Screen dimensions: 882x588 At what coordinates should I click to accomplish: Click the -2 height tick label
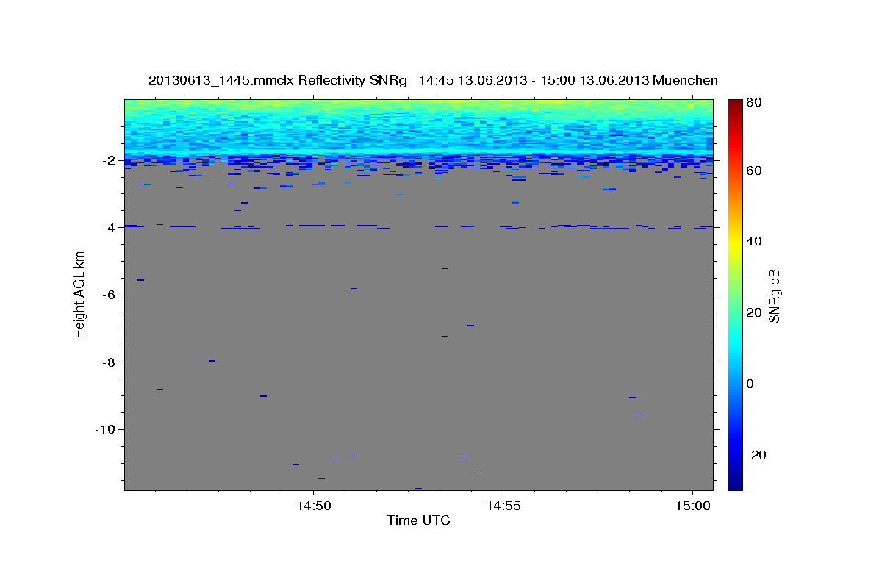tap(108, 160)
